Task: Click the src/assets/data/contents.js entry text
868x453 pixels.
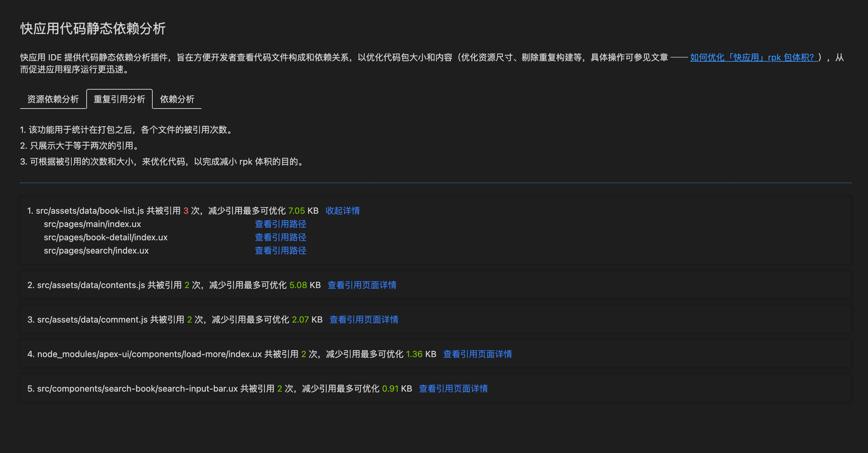Action: click(x=91, y=285)
